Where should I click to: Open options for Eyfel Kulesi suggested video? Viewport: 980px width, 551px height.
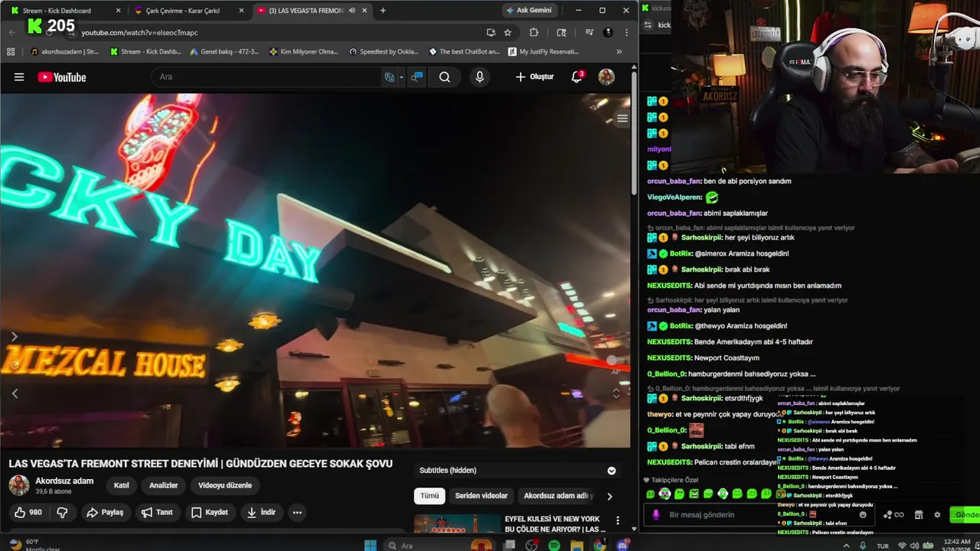tap(618, 521)
